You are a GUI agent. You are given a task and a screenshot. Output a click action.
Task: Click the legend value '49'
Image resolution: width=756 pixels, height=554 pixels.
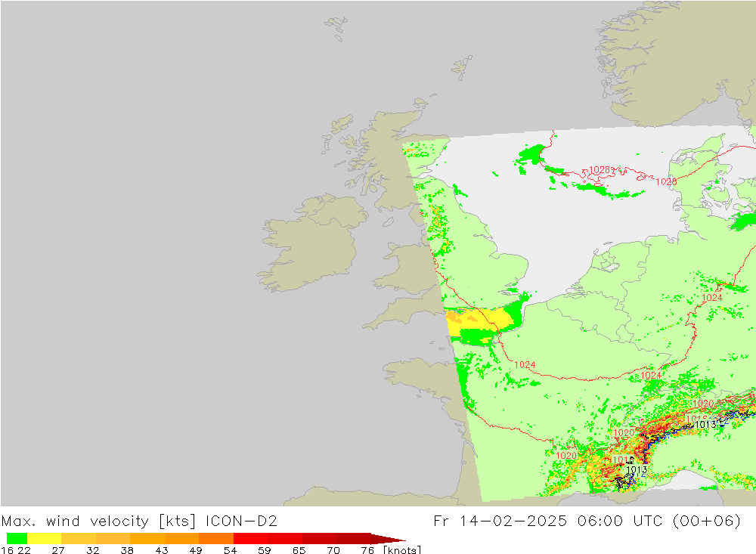(x=196, y=550)
